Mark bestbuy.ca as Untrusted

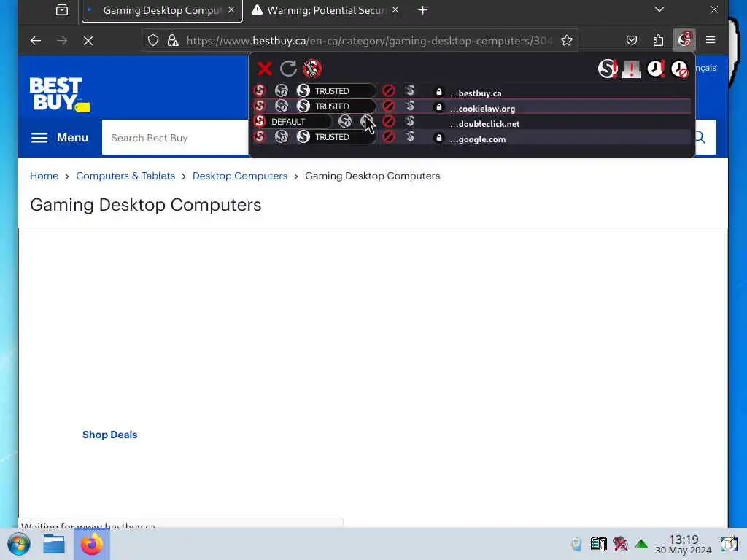point(388,90)
